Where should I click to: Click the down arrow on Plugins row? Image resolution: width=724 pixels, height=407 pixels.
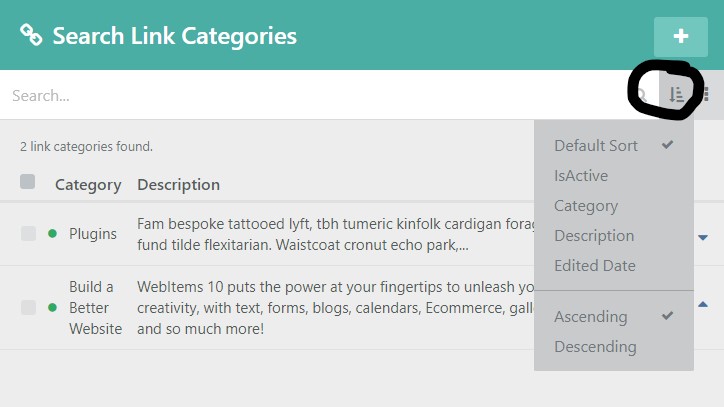coord(703,237)
